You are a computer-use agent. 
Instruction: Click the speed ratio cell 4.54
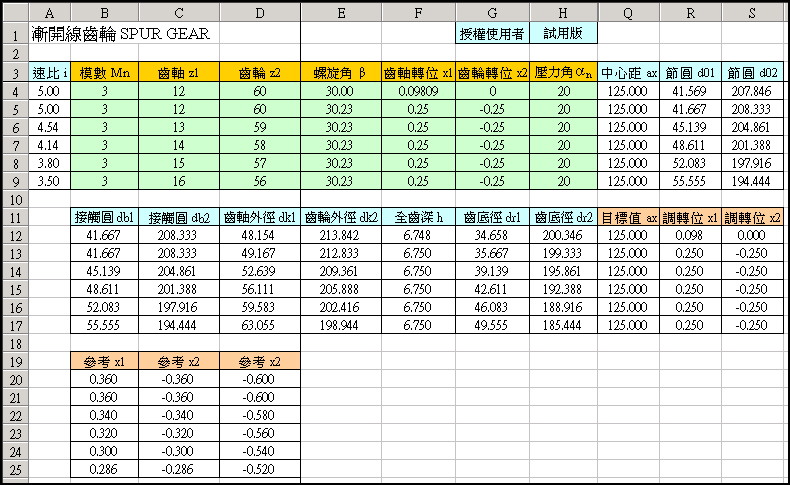(49, 127)
